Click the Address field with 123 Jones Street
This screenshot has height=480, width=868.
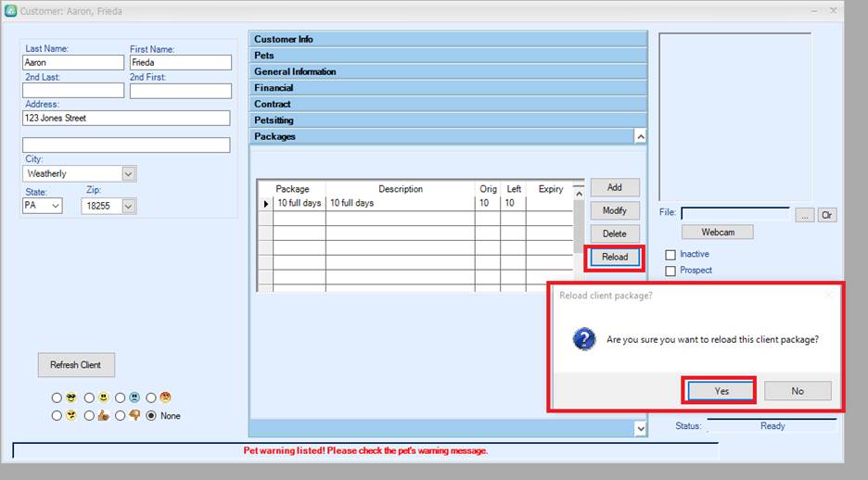(x=126, y=118)
